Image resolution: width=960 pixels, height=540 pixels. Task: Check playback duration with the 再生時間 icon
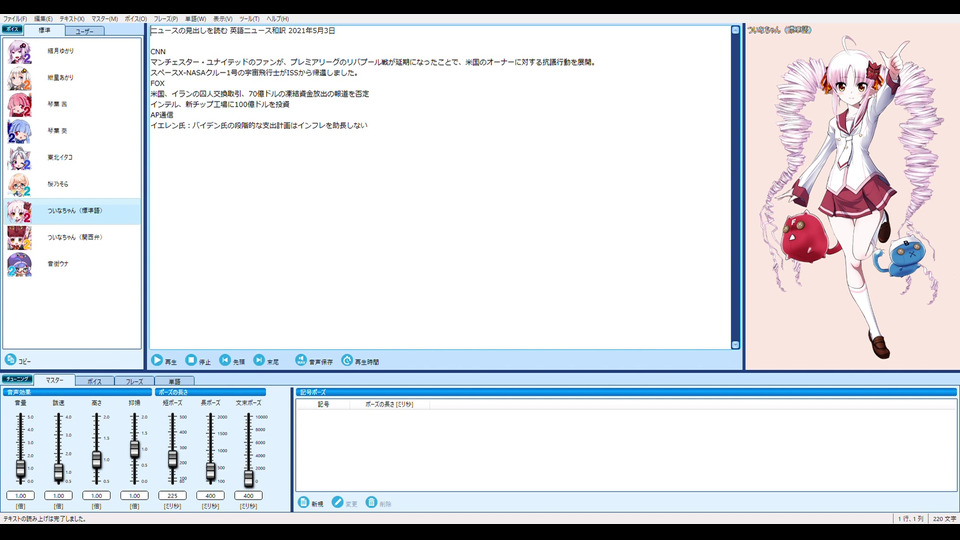click(x=347, y=361)
